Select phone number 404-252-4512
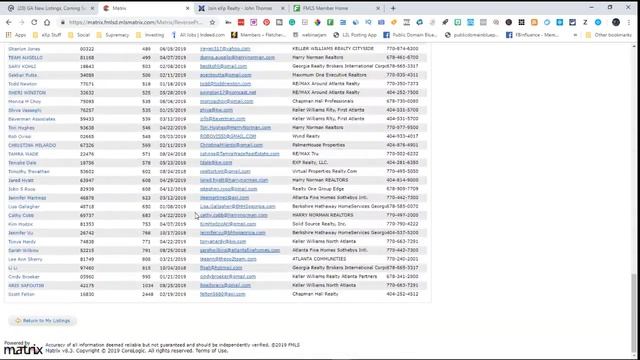 click(402, 294)
